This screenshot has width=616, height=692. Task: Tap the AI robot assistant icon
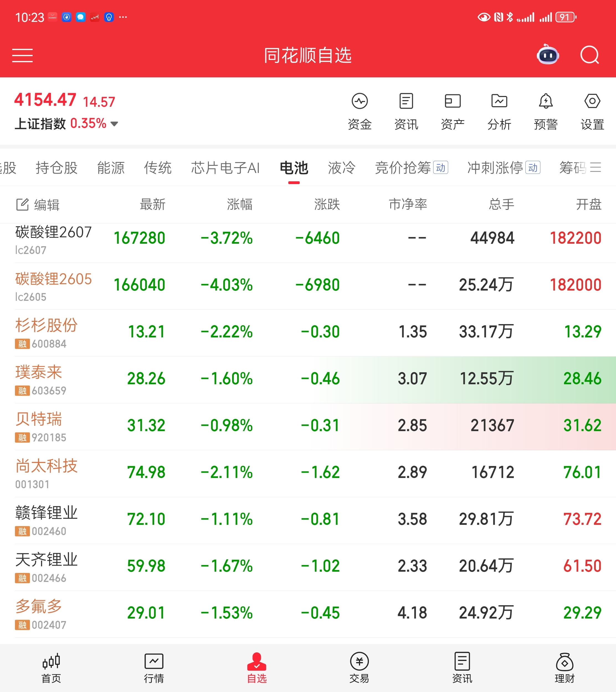pos(548,55)
